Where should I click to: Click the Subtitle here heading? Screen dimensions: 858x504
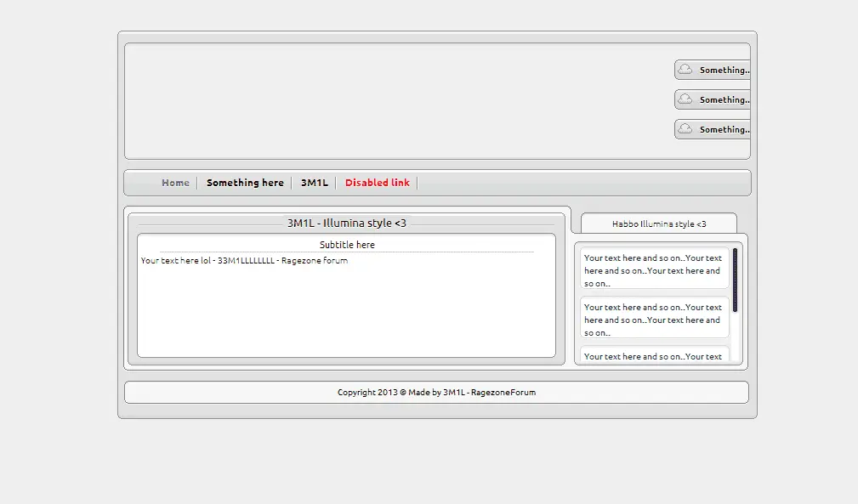[347, 245]
